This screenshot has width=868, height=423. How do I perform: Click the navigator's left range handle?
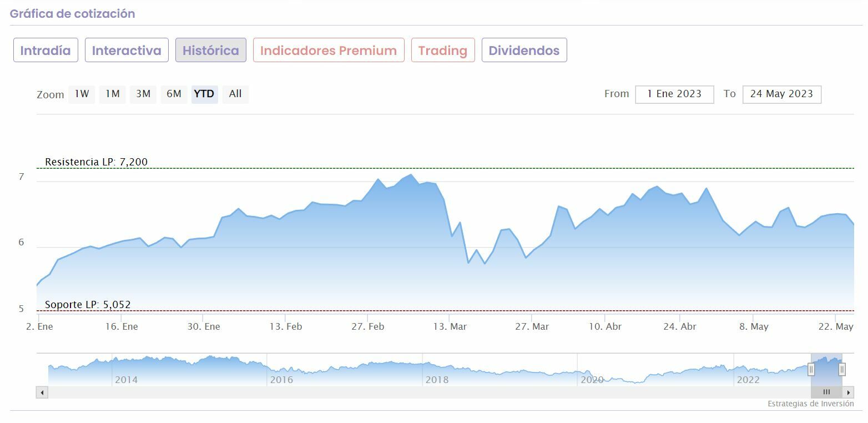[811, 369]
